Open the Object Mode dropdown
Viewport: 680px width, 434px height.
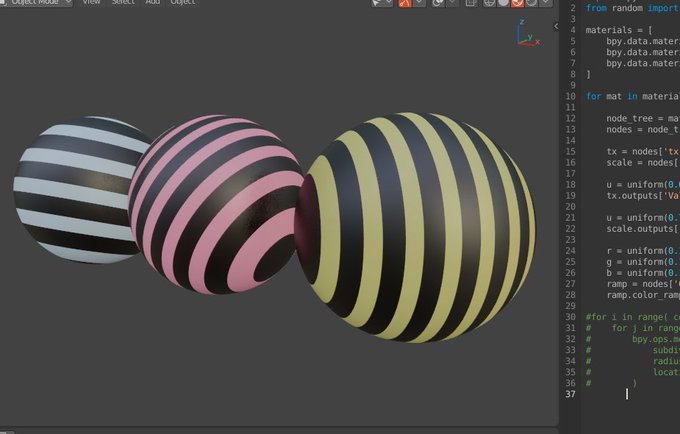pyautogui.click(x=36, y=2)
